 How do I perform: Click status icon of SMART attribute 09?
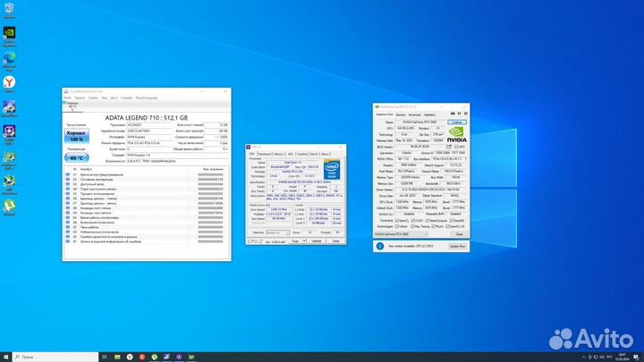(68, 213)
